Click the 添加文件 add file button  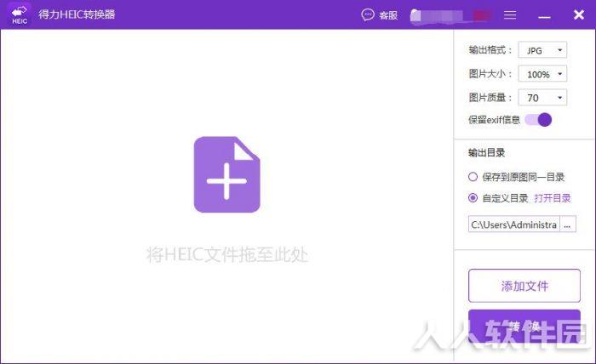(524, 286)
